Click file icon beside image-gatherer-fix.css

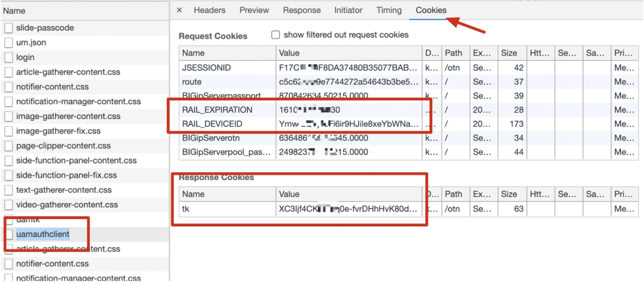[x=8, y=131]
